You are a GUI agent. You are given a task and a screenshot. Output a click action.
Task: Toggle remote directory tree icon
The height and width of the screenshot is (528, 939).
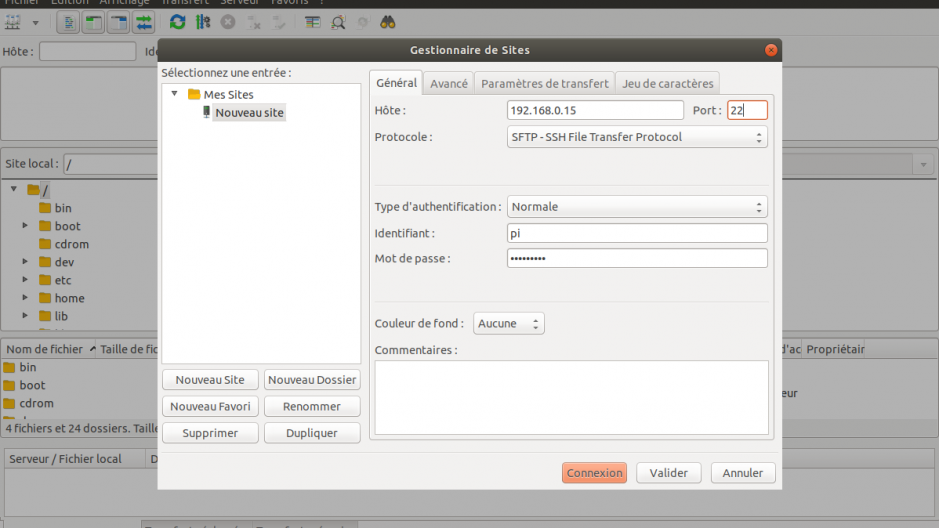click(x=119, y=23)
